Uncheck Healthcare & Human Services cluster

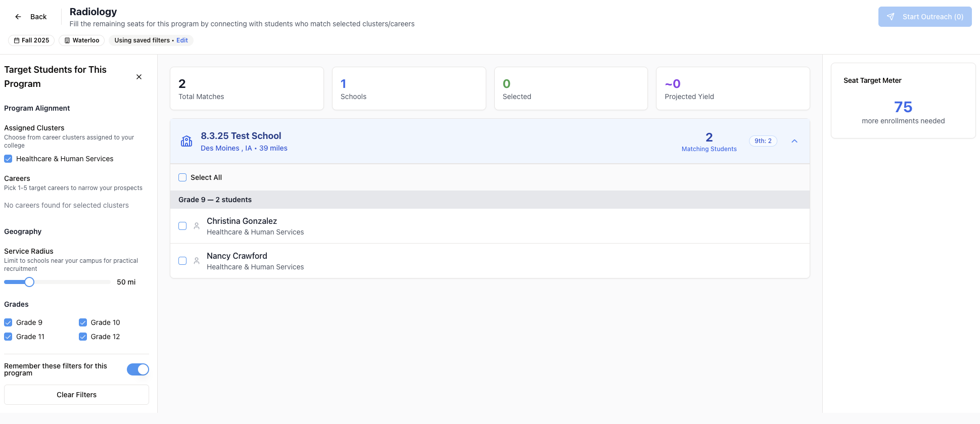tap(8, 159)
